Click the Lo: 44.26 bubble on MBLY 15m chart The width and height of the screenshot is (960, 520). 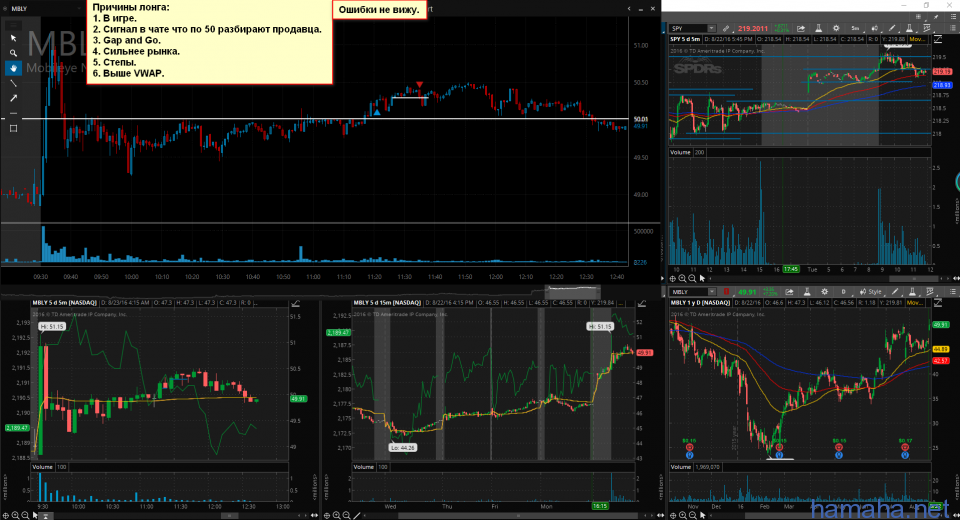[x=402, y=448]
